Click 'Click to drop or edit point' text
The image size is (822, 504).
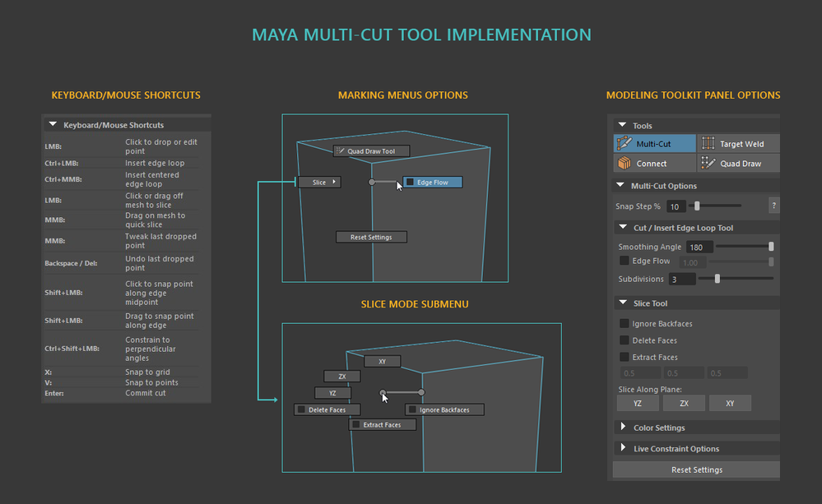[x=161, y=146]
